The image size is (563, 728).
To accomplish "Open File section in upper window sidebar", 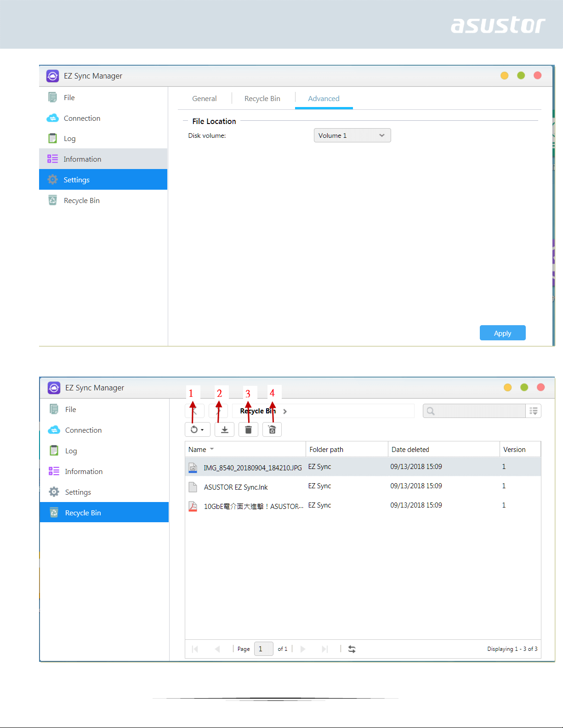I will point(103,97).
